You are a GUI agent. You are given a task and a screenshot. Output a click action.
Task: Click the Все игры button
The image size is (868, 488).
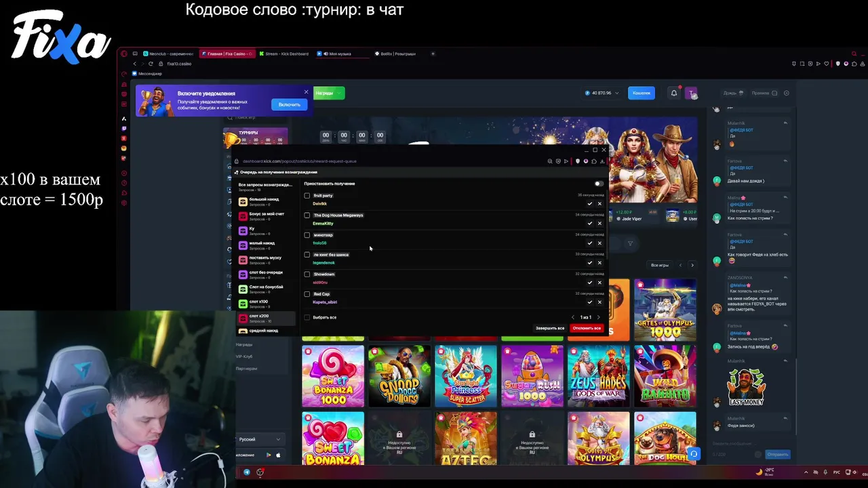pos(660,265)
